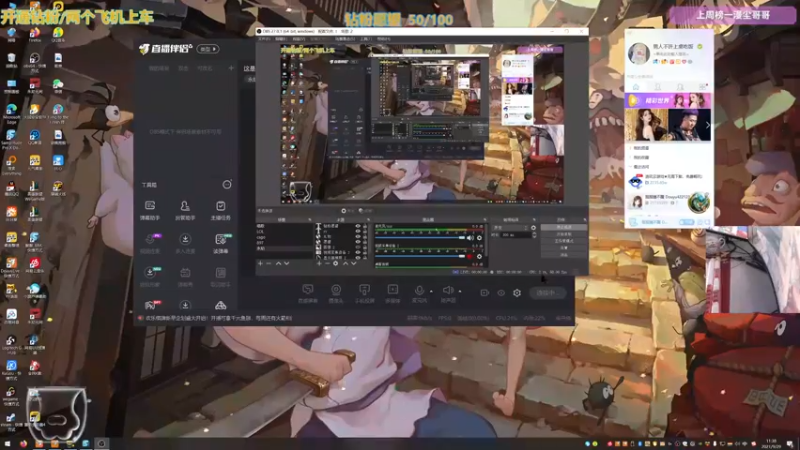Open the OBS 场景集合 menu
The height and width of the screenshot is (450, 800).
[345, 39]
